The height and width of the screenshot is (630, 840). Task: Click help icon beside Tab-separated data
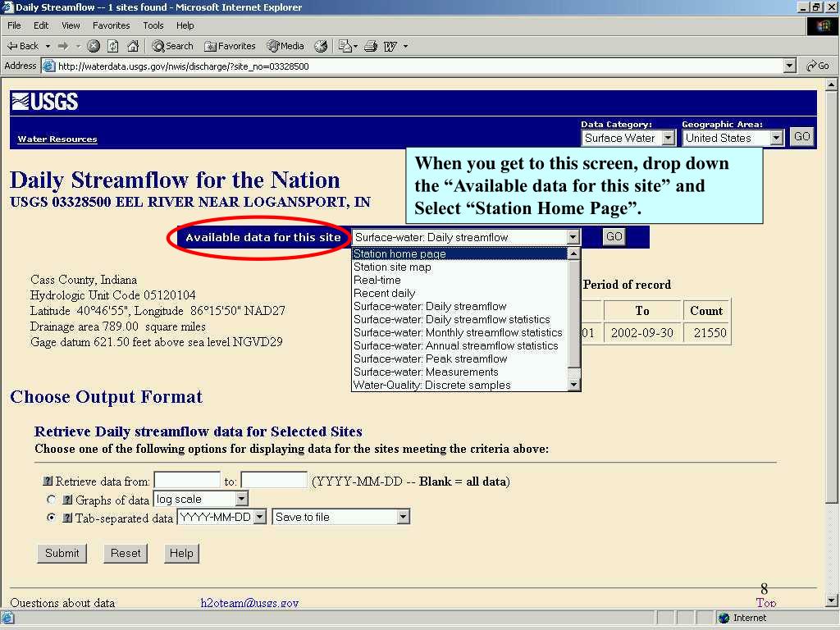click(67, 518)
